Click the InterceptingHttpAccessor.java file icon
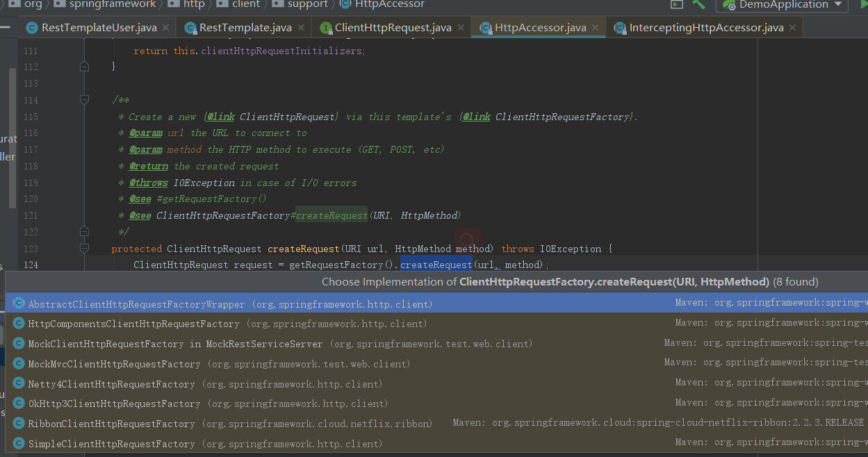 pos(620,28)
